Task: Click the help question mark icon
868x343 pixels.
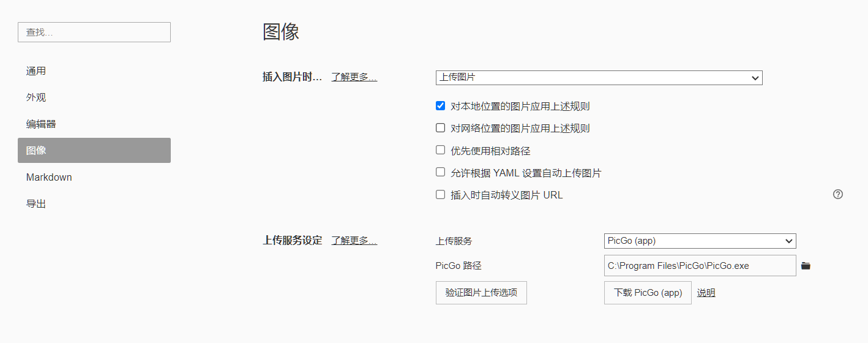Action: (838, 194)
